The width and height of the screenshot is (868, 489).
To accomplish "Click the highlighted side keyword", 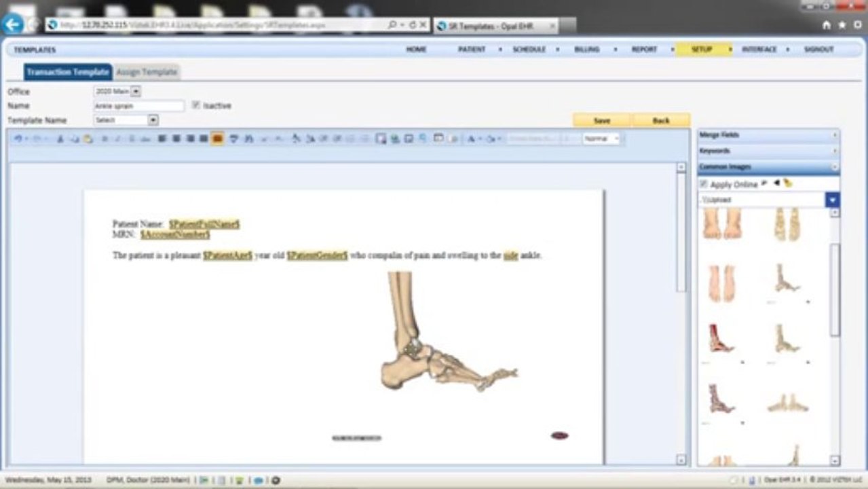I will tap(510, 256).
